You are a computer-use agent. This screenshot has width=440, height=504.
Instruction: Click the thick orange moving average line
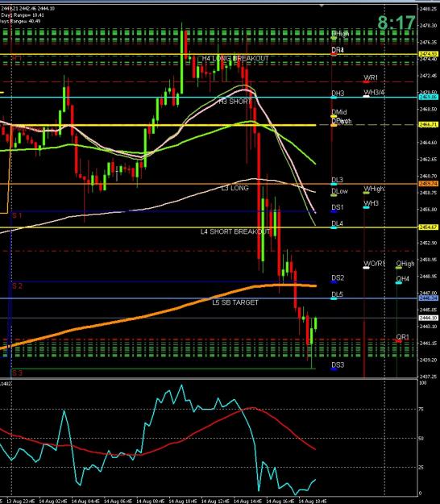click(x=160, y=313)
